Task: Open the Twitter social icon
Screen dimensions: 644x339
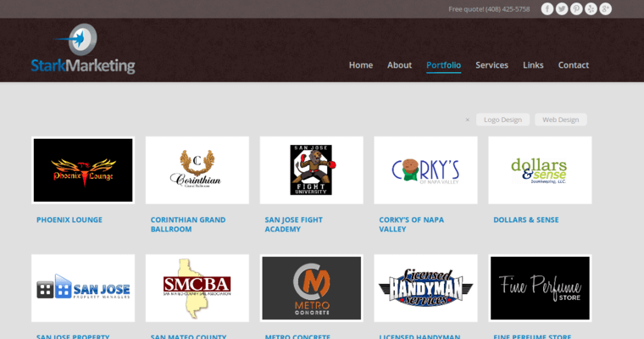Action: click(562, 9)
